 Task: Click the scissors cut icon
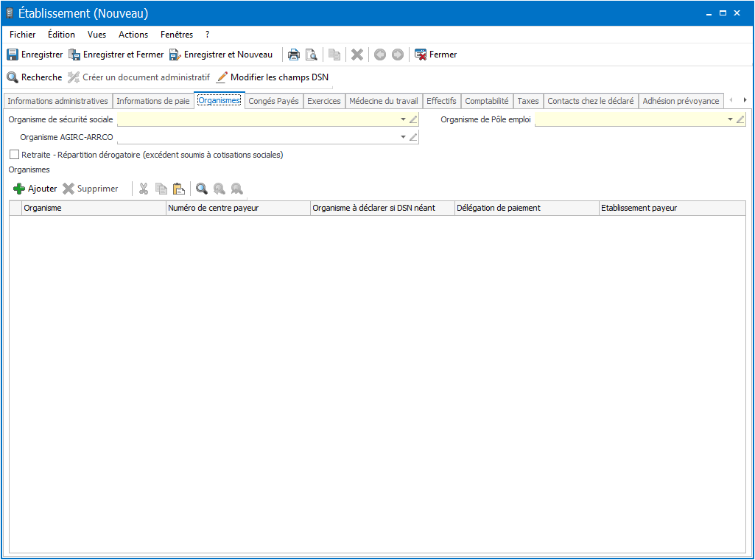(144, 189)
